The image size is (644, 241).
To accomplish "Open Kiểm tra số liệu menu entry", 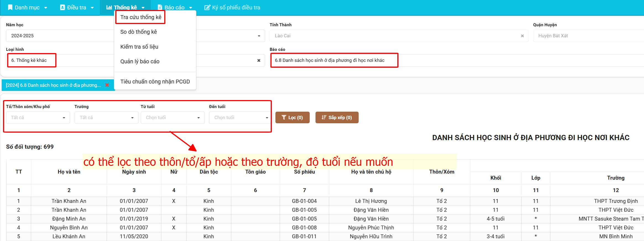I will (139, 47).
